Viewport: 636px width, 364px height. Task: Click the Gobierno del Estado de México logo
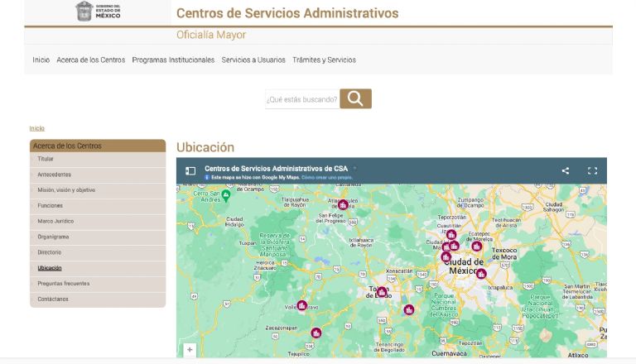[99, 11]
